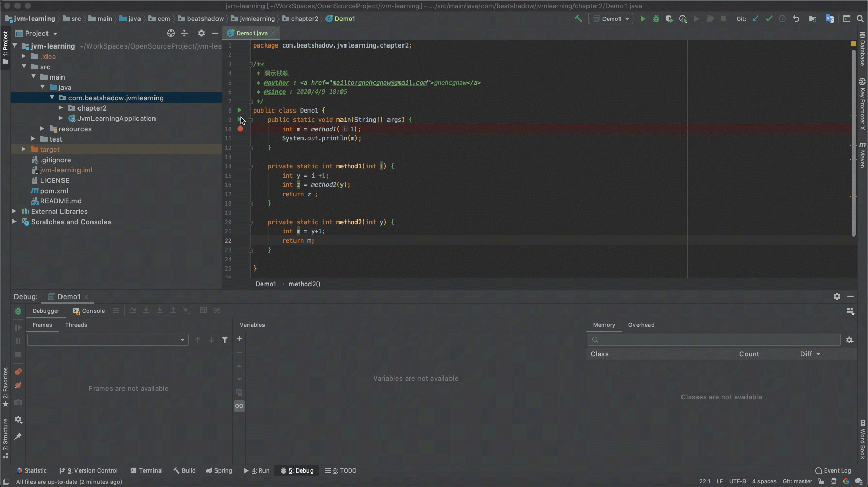Expand the target folder
The image size is (868, 487).
point(24,149)
